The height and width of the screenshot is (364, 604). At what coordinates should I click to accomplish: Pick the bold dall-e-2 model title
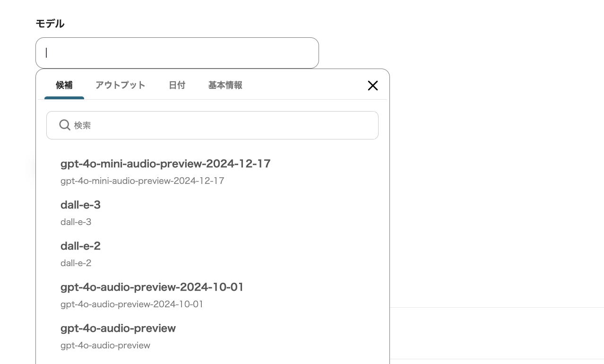(x=80, y=246)
